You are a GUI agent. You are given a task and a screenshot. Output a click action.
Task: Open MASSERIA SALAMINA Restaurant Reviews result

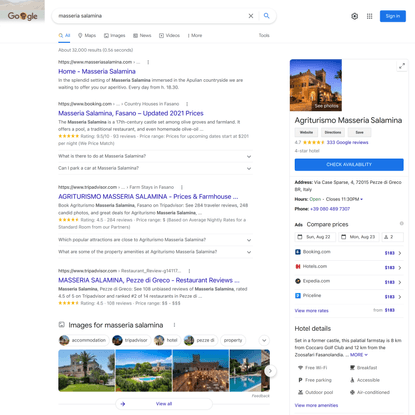149,280
